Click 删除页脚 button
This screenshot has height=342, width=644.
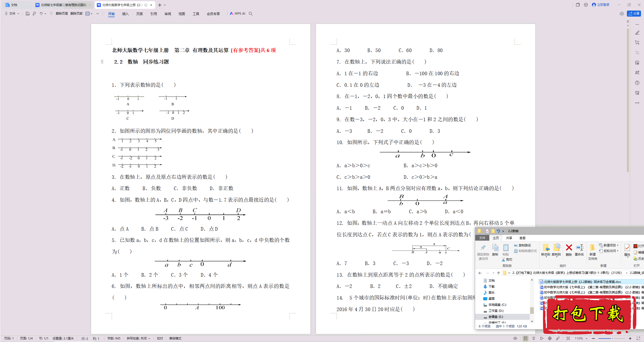pyautogui.click(x=76, y=14)
